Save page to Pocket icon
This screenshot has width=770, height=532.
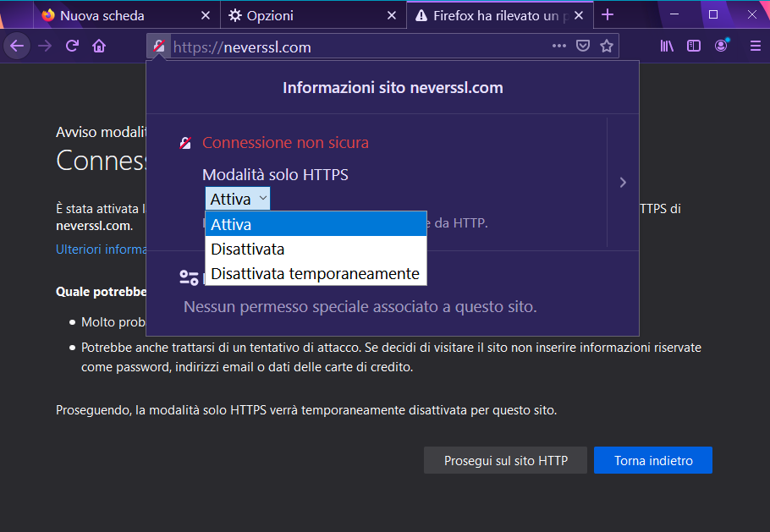[583, 47]
